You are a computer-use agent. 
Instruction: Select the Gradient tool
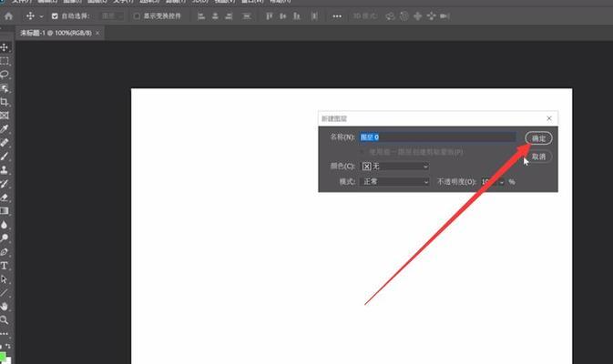[5, 211]
